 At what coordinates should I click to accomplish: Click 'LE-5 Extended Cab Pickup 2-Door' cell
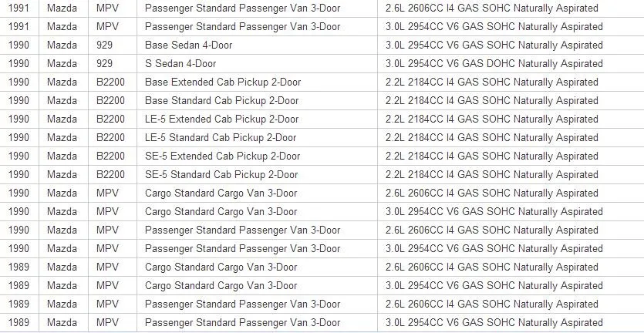[257, 119]
